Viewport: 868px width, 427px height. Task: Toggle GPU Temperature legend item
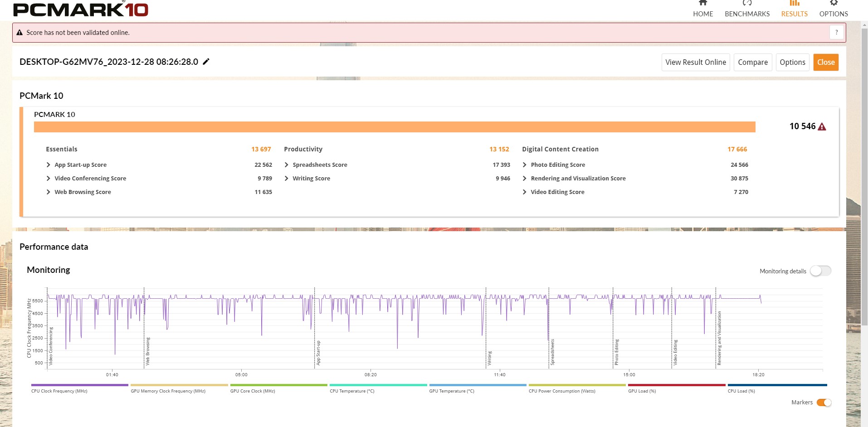478,388
